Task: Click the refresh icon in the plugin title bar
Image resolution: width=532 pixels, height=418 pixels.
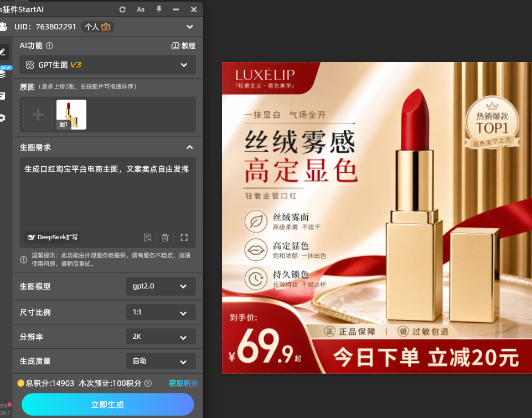Action: pos(122,9)
